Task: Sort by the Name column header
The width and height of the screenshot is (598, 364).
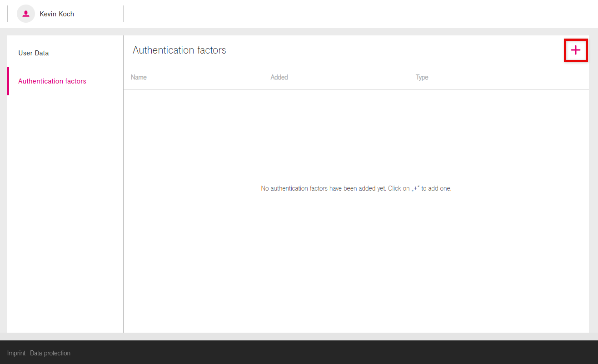Action: click(x=139, y=77)
